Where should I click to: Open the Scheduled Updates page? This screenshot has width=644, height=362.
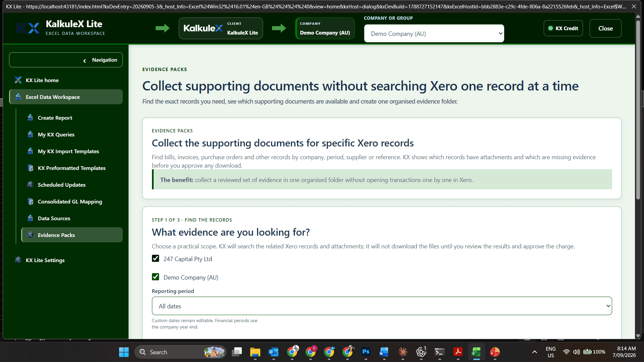[61, 185]
